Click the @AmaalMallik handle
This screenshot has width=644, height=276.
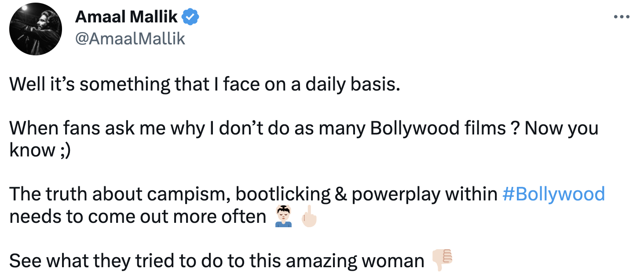click(x=131, y=39)
